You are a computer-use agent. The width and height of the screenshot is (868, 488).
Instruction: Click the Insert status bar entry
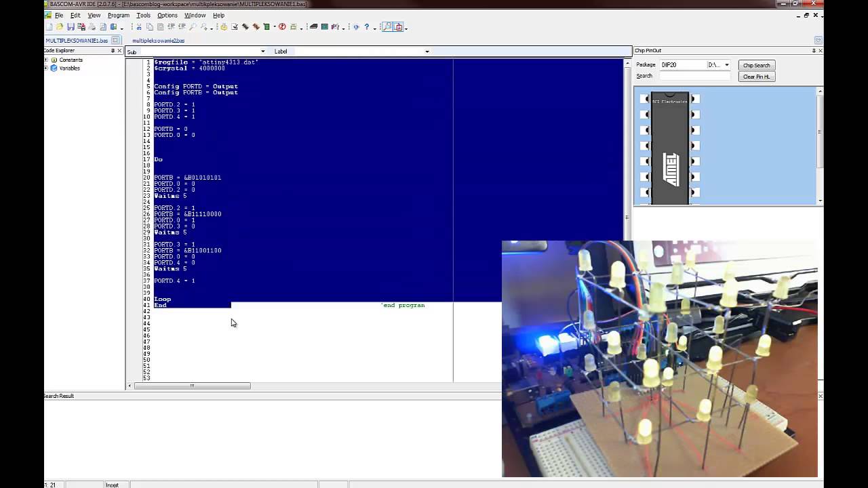[112, 485]
